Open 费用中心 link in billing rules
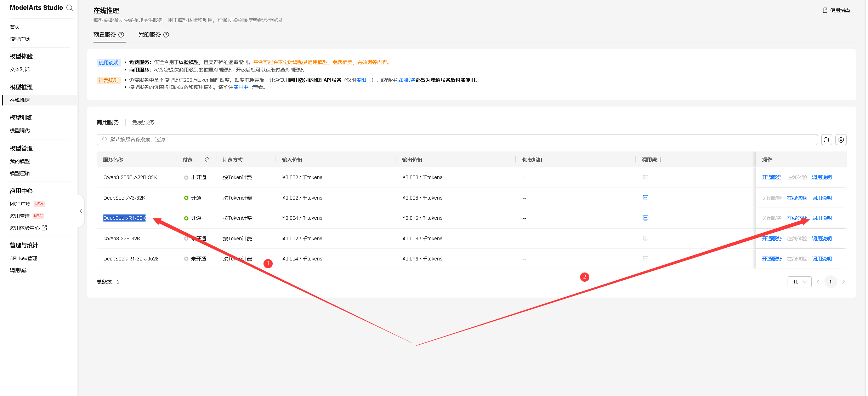The image size is (868, 396). point(243,87)
